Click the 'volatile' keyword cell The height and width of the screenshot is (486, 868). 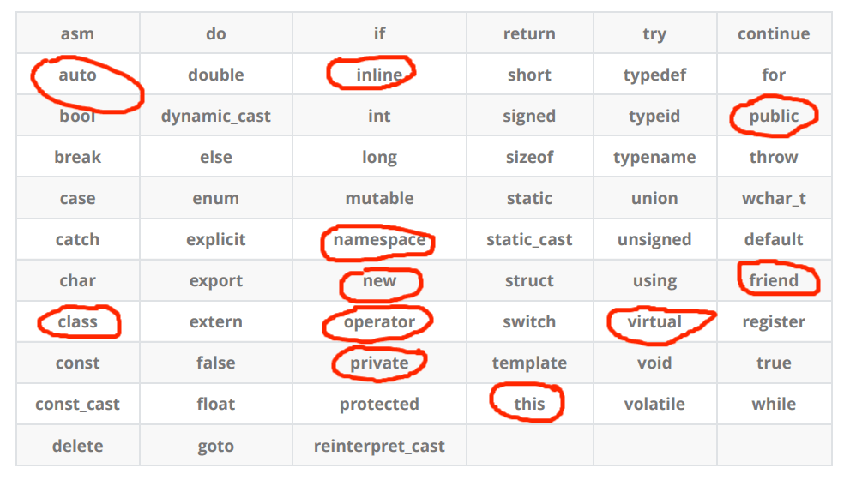(x=654, y=405)
